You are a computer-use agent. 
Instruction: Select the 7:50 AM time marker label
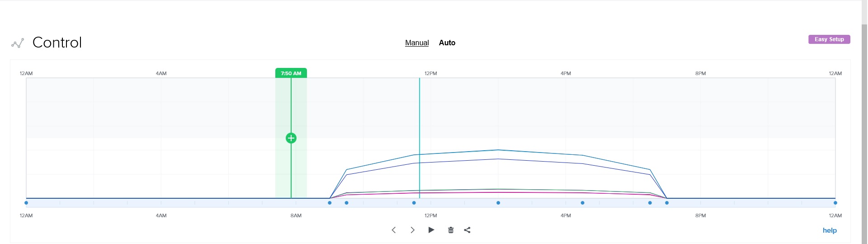click(291, 73)
